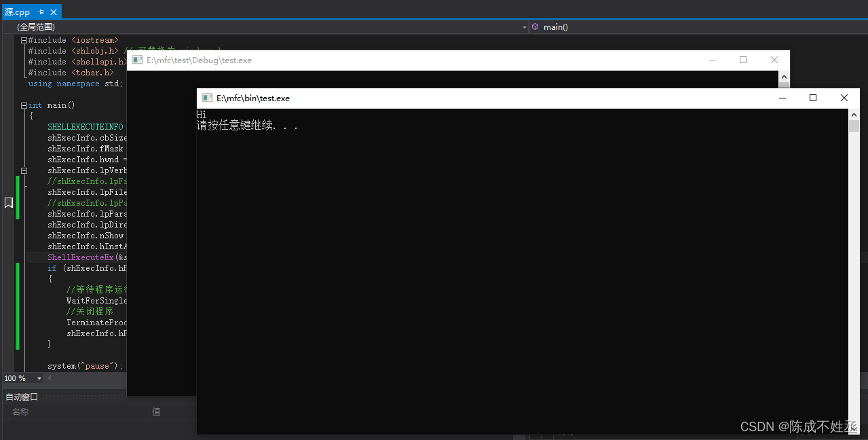Close the 源.cpp editor tab
This screenshot has height=440, width=868.
(53, 12)
